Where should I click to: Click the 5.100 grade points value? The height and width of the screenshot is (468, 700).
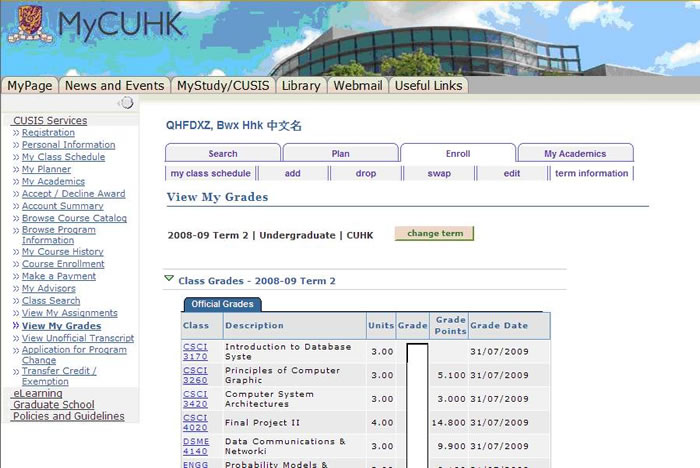(x=451, y=375)
